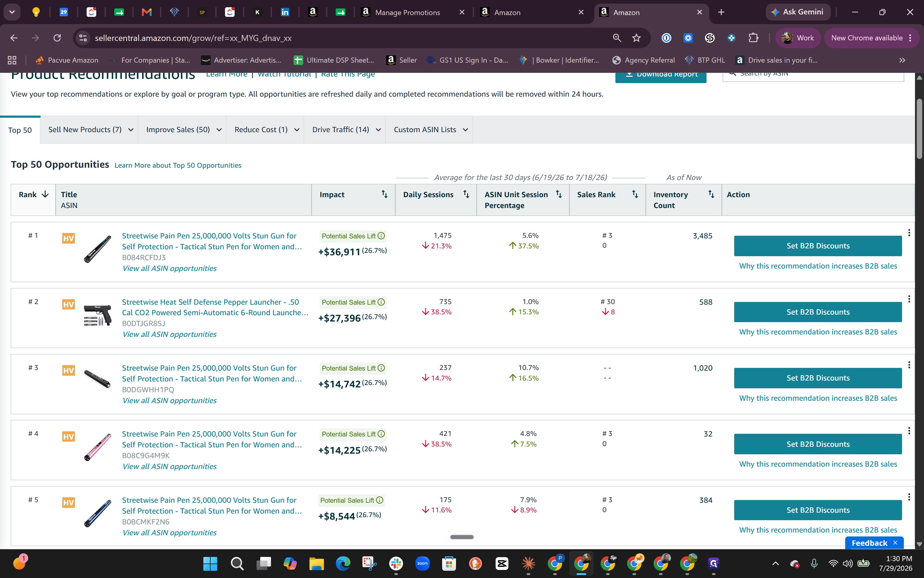
Task: Open the Seller bookmark
Action: tap(402, 60)
